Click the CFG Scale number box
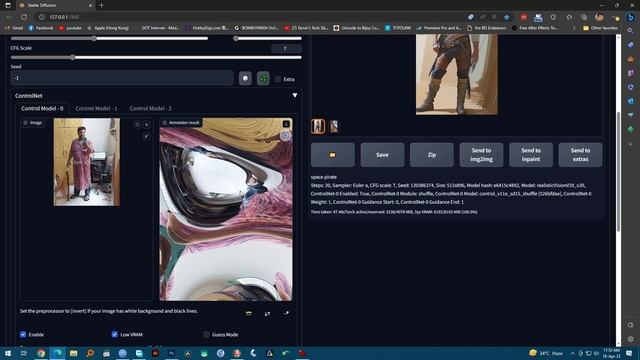The height and width of the screenshot is (360, 640). click(x=287, y=49)
